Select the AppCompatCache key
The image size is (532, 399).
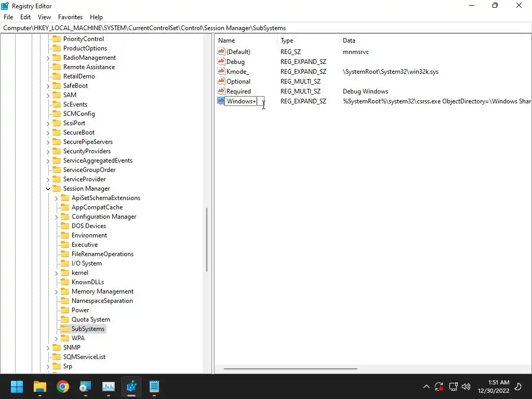tap(97, 207)
